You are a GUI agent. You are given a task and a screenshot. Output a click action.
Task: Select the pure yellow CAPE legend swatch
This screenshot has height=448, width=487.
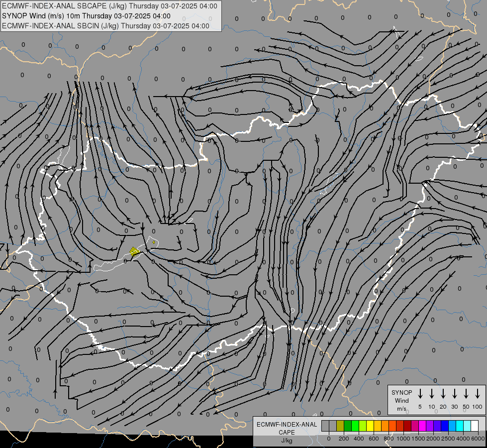[x=370, y=426]
